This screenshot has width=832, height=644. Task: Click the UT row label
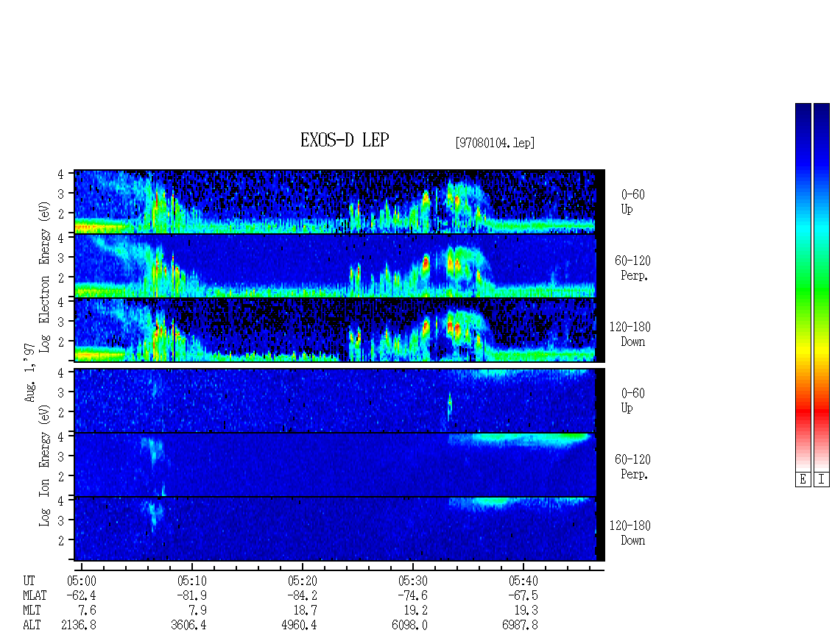[29, 581]
